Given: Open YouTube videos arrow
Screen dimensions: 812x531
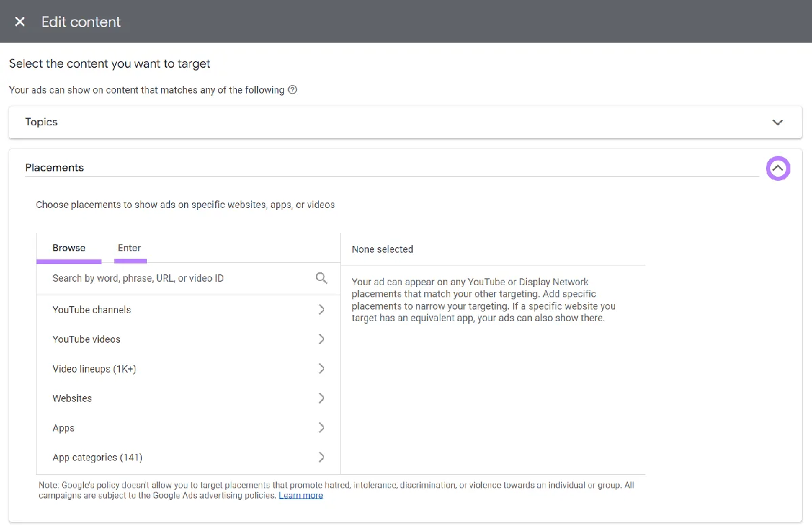Looking at the screenshot, I should [321, 339].
